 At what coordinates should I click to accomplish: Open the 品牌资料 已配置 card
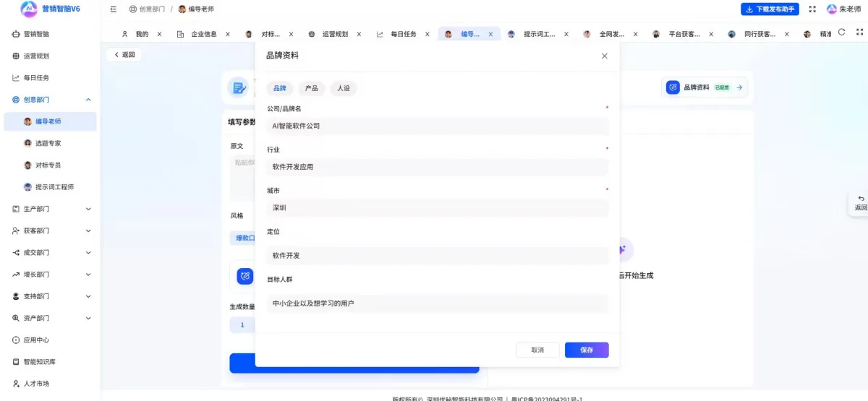point(706,87)
